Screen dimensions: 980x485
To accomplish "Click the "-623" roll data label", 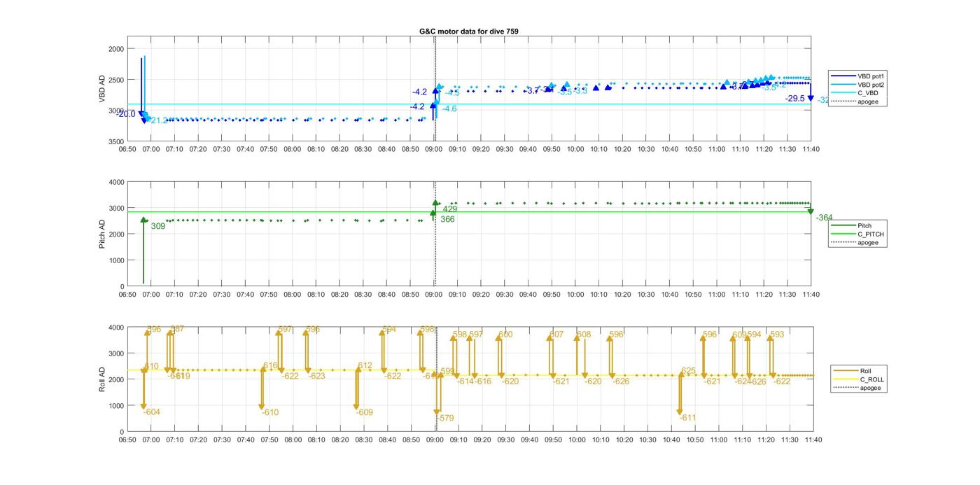I will (316, 377).
